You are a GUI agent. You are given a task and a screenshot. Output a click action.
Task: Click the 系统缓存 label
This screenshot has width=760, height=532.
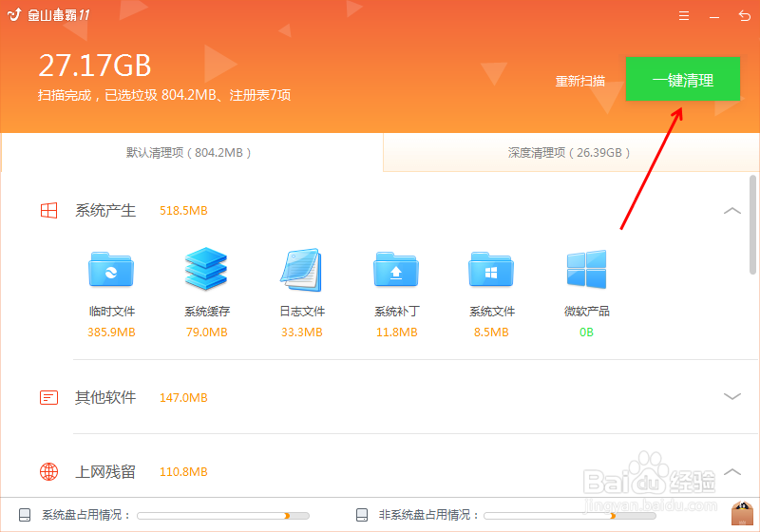207,311
